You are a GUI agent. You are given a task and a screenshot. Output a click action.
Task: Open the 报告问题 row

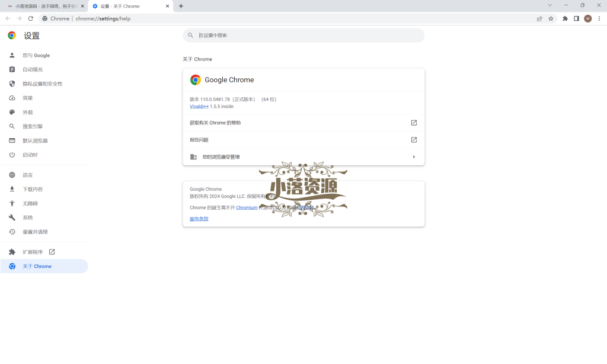coord(303,140)
